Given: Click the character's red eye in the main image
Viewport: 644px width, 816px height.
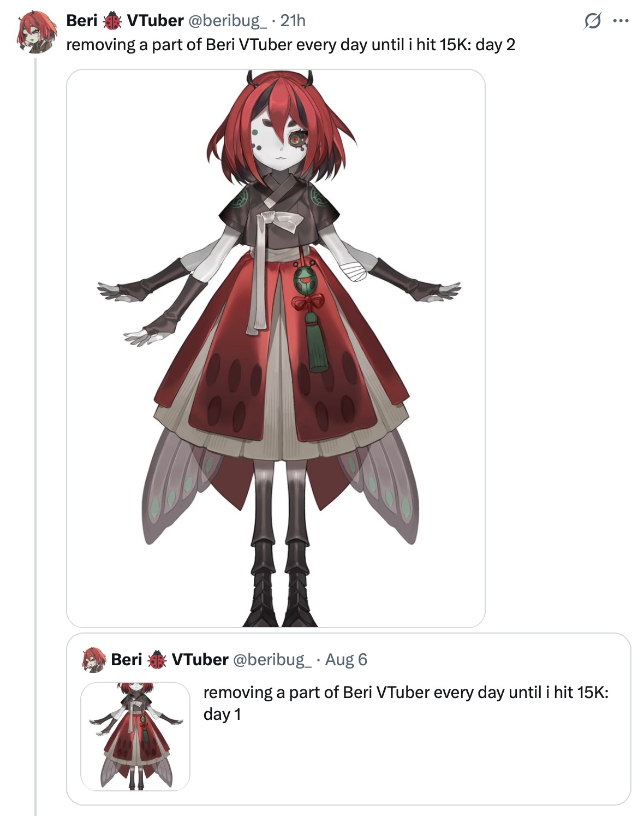Looking at the screenshot, I should [x=295, y=140].
